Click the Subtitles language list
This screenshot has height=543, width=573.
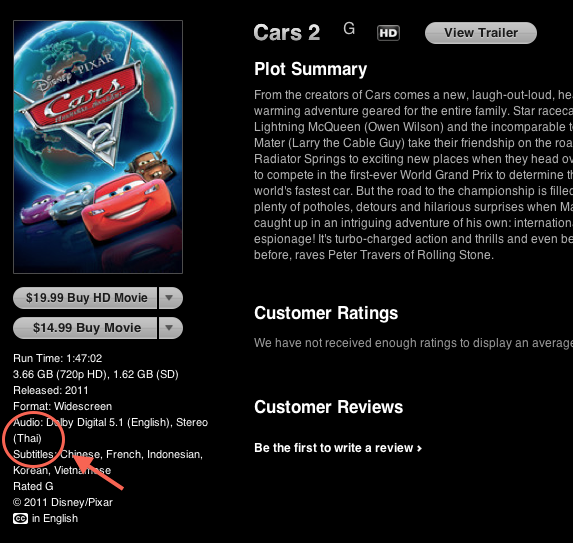[x=108, y=462]
